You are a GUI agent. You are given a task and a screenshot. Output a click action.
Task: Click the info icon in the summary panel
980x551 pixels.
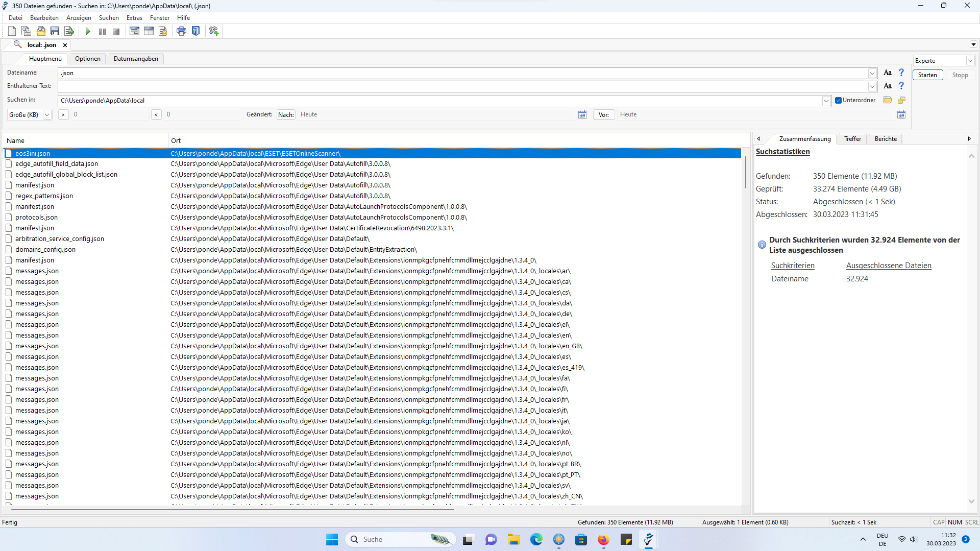click(762, 245)
